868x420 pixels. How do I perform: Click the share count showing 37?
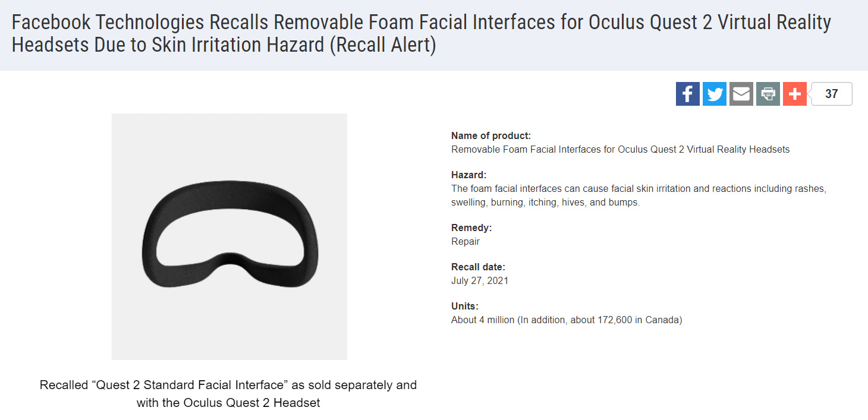(832, 94)
